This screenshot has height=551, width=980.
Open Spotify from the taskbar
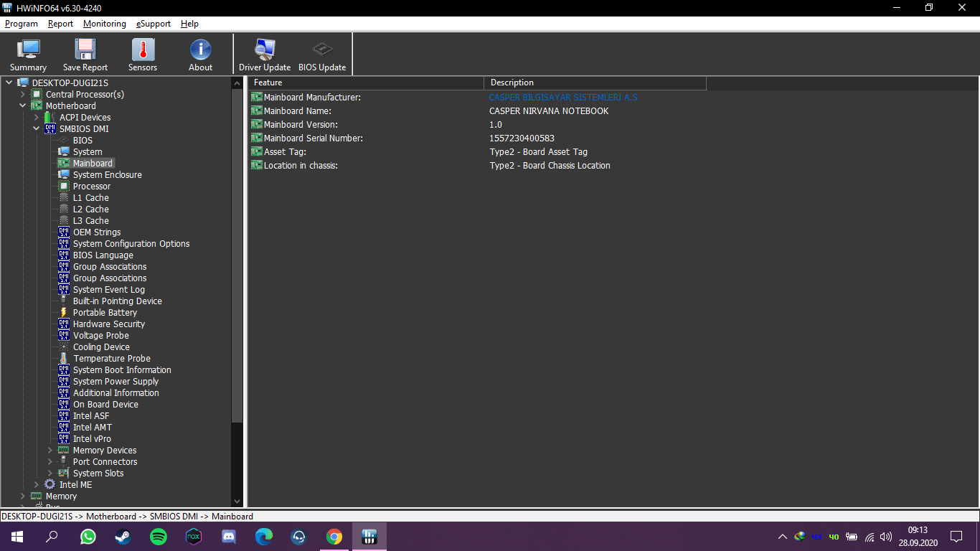pyautogui.click(x=159, y=537)
